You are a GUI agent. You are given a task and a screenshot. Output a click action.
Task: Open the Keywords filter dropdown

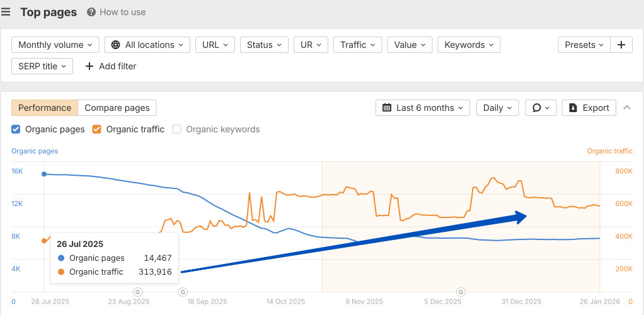coord(469,45)
